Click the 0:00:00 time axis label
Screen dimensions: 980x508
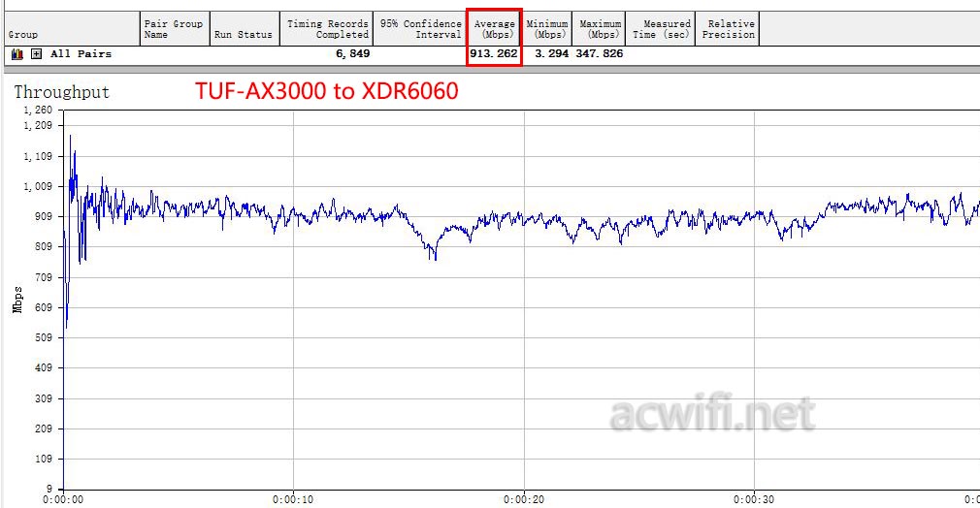point(62,500)
